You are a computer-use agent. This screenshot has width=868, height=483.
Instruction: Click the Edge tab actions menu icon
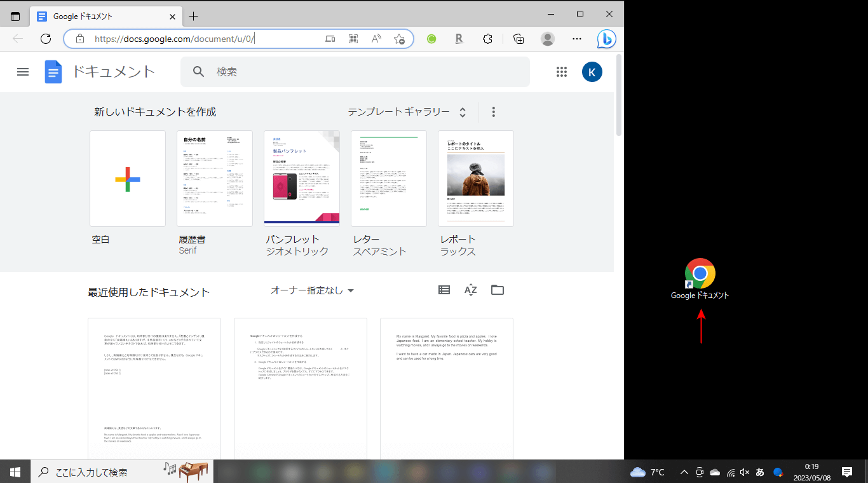(15, 17)
